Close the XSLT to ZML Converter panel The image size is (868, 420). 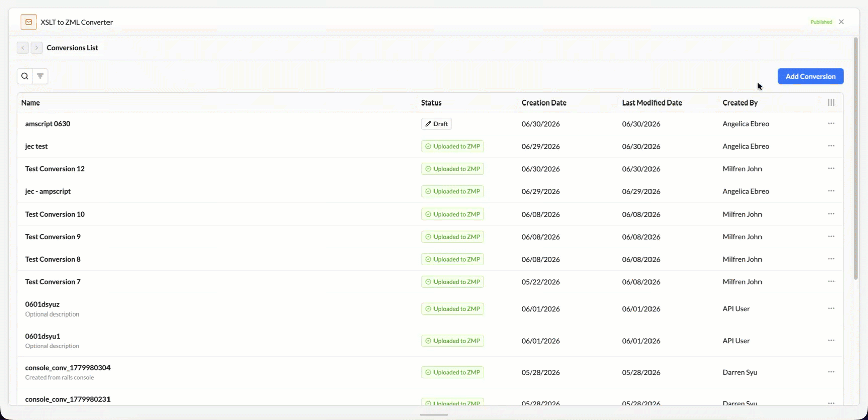pos(841,22)
